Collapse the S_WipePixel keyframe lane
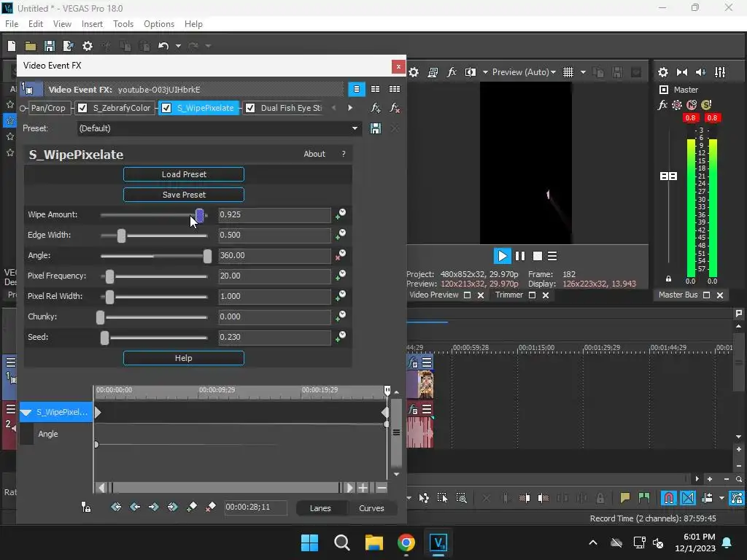Image resolution: width=747 pixels, height=560 pixels. tap(26, 413)
